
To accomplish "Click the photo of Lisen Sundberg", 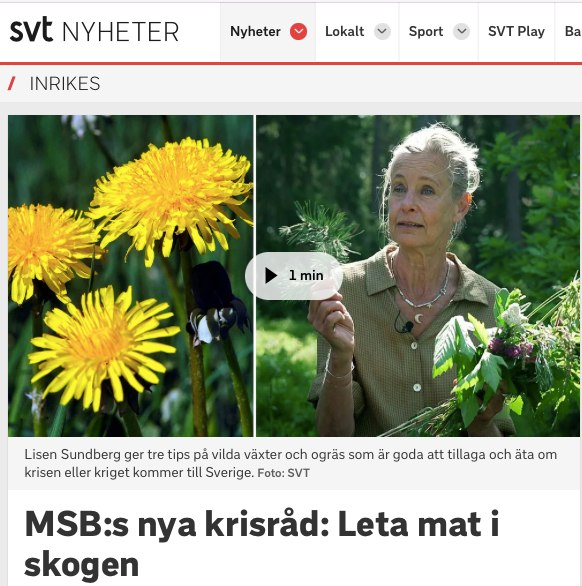I will pyautogui.click(x=418, y=276).
